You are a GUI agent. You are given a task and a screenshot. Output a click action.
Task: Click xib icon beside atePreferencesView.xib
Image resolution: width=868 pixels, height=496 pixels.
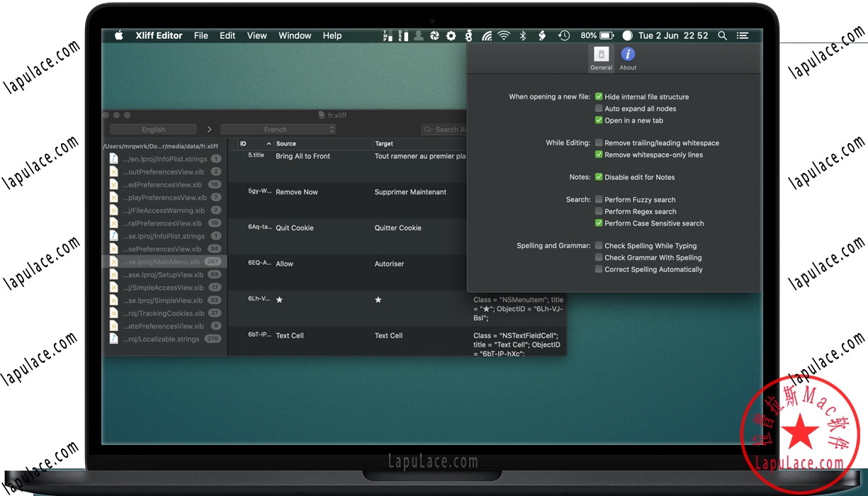coord(113,326)
